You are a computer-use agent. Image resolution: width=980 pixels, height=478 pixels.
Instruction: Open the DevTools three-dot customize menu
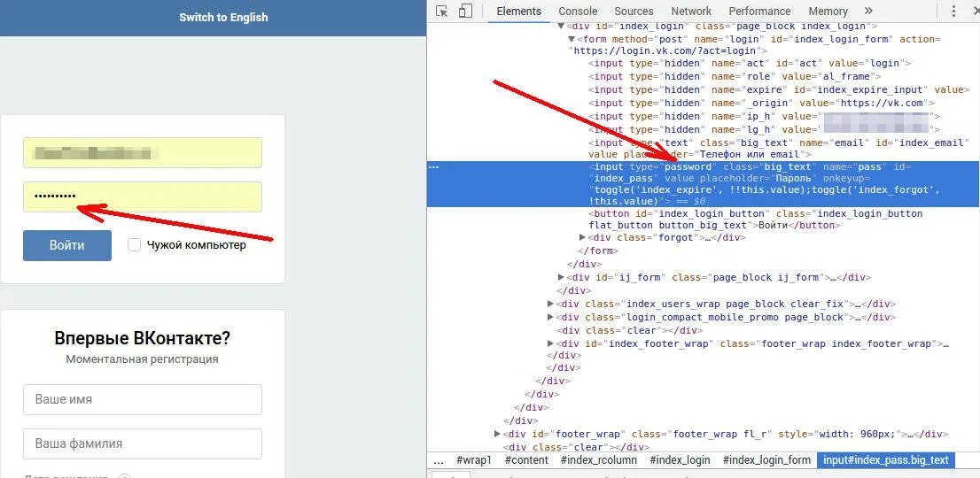pos(953,12)
